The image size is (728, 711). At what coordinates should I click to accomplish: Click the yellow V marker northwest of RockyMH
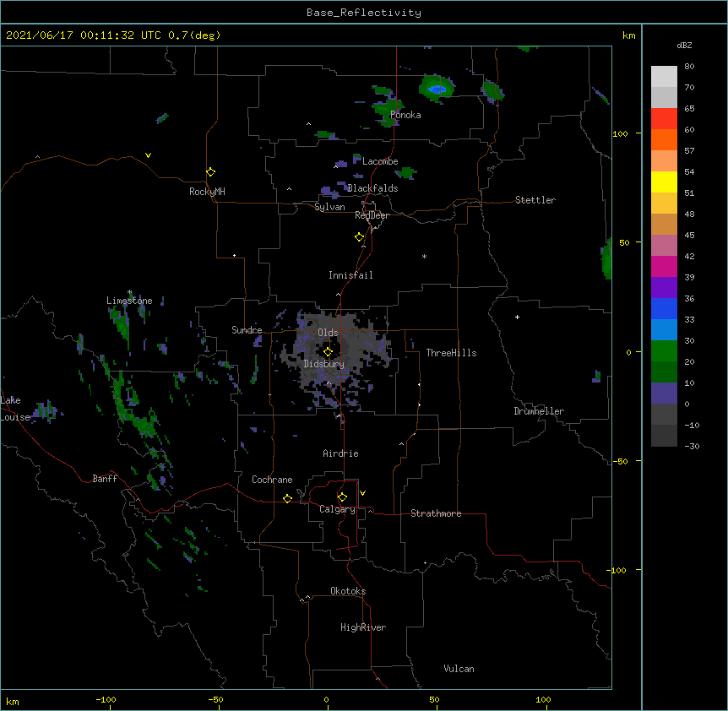[148, 155]
